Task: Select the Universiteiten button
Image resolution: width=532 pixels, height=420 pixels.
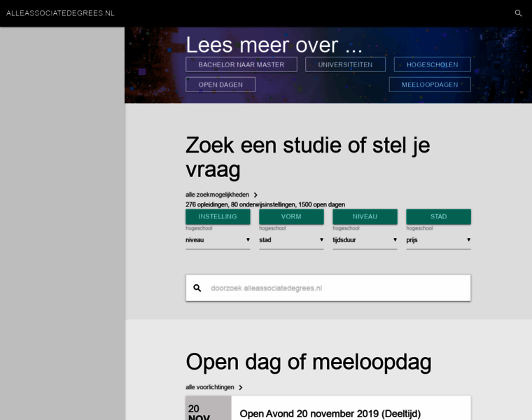Action: click(x=345, y=64)
